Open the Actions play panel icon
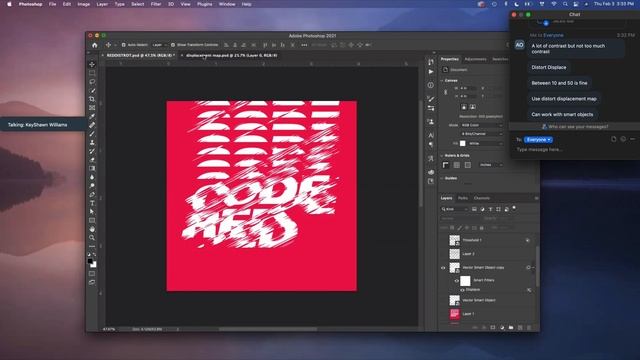 pos(431,72)
